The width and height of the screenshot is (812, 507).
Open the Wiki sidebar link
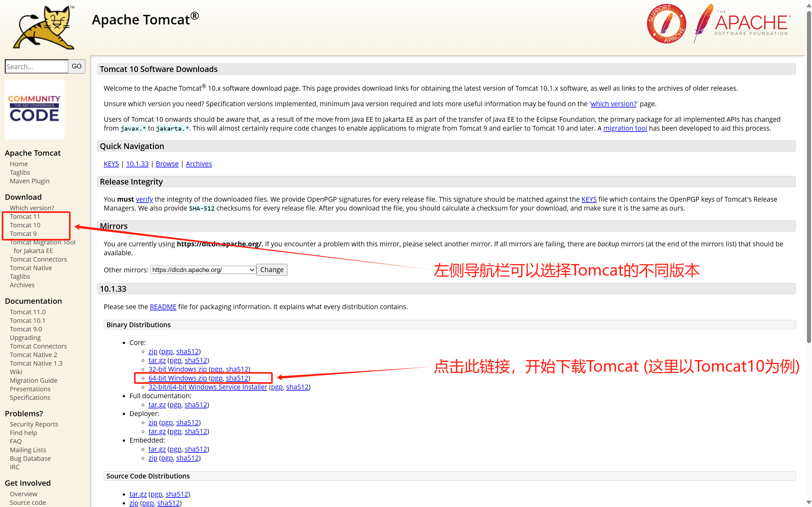pos(16,372)
